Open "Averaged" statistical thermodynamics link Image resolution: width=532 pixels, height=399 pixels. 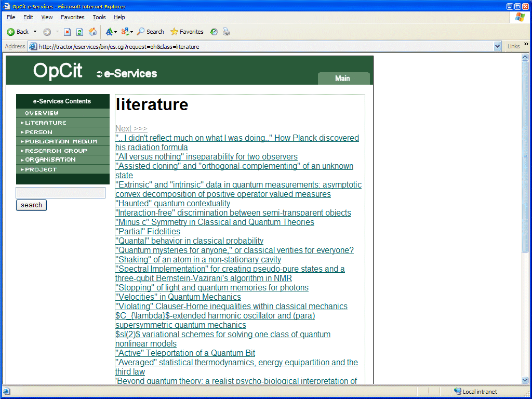coord(236,367)
